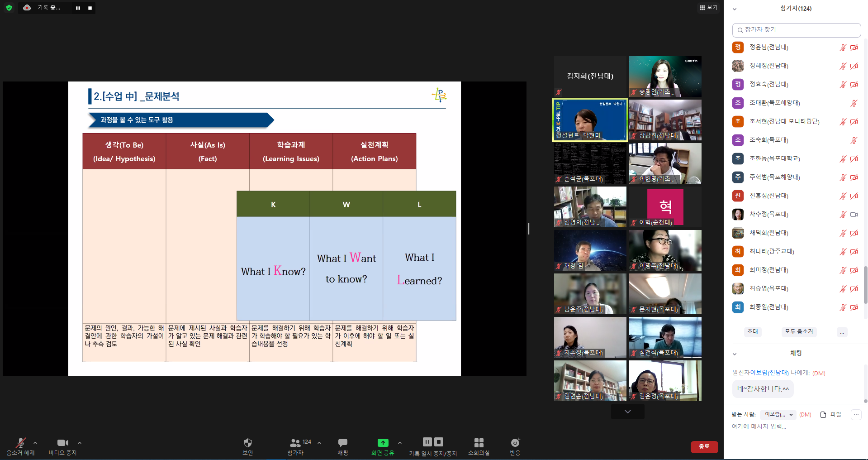The height and width of the screenshot is (460, 868).
Task: Pause the recording in top-left bar
Action: coord(78,8)
